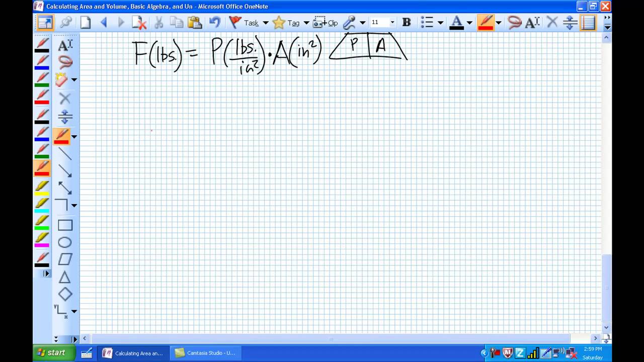Open the font size combo box
644x362 pixels.
[382, 22]
